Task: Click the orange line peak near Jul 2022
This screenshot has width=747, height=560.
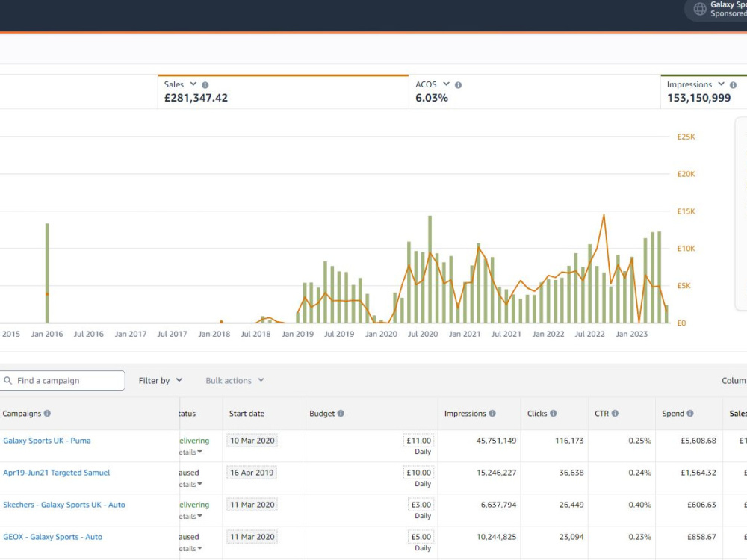Action: pos(604,215)
